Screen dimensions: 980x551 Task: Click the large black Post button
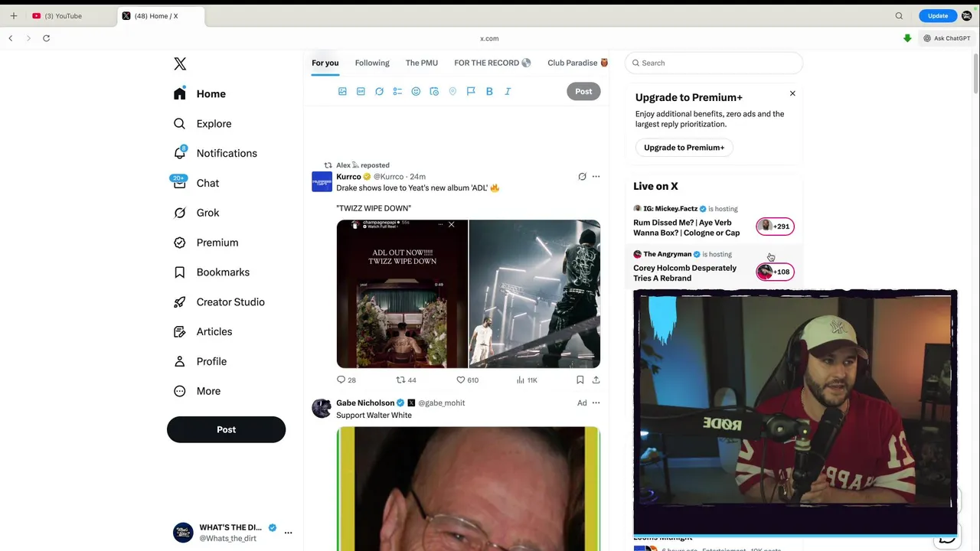(x=226, y=429)
